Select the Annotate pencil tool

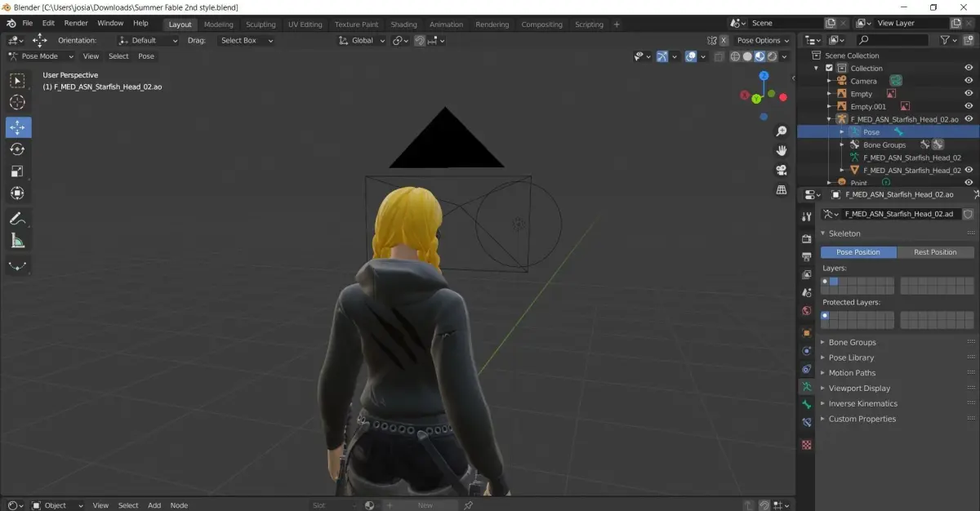coord(18,219)
